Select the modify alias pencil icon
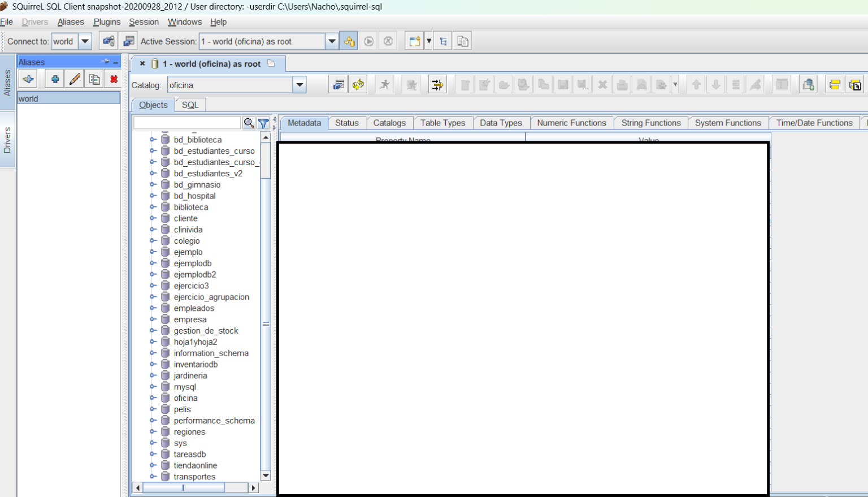The width and height of the screenshot is (868, 497). [x=74, y=79]
